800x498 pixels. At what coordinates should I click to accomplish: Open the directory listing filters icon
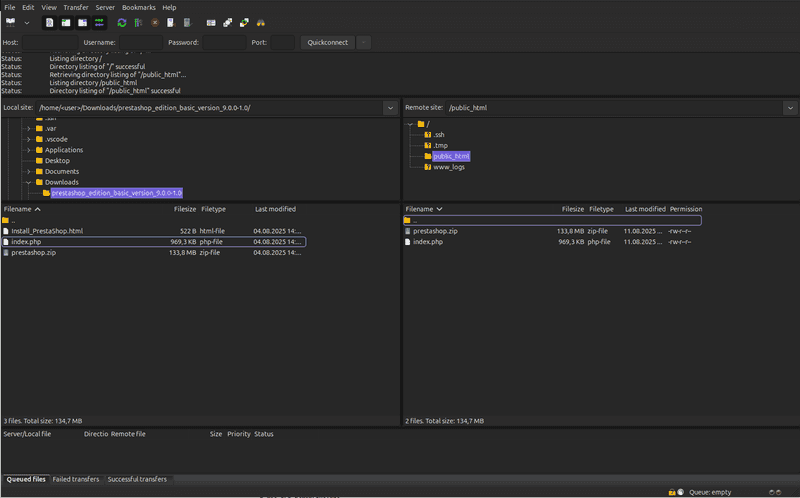[211, 22]
